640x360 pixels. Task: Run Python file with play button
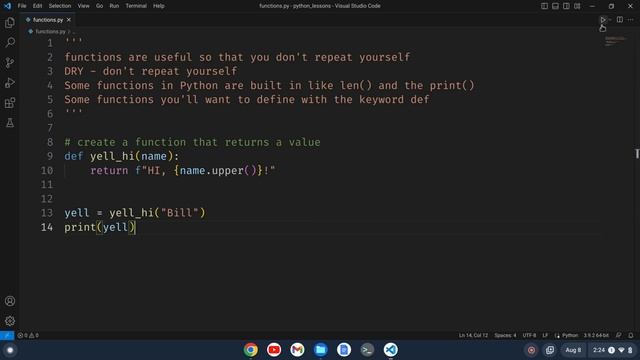coord(602,20)
